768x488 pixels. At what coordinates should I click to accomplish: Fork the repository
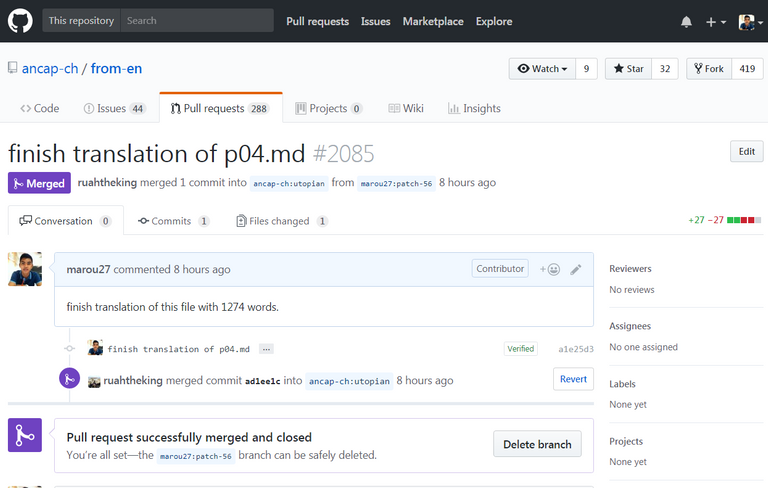tap(709, 69)
